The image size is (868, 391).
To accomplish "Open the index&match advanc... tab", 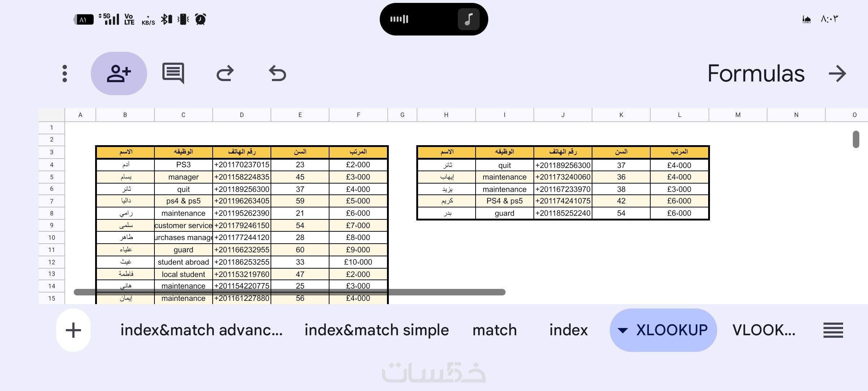I will point(201,330).
